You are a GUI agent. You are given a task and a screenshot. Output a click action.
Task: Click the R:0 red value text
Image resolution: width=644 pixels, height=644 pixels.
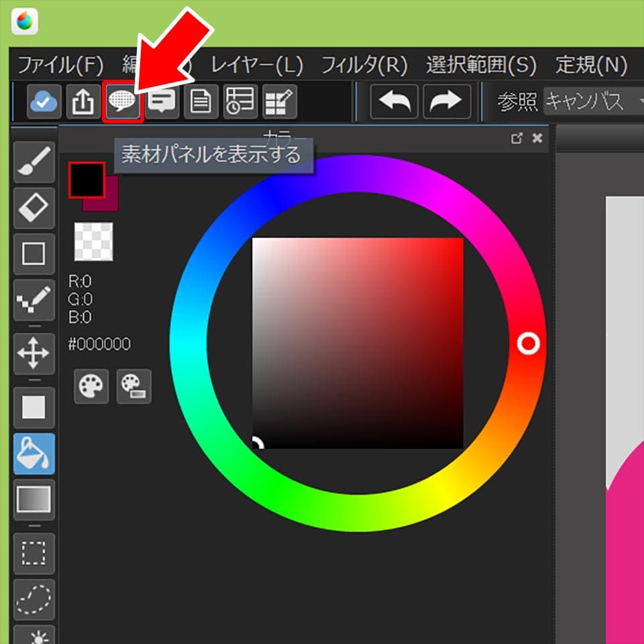80,281
